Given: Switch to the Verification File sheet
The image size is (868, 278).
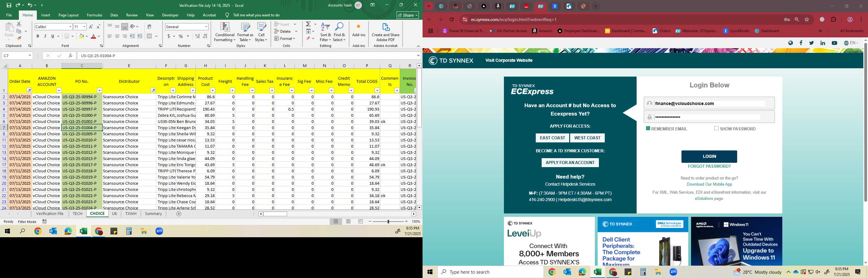Looking at the screenshot, I should point(50,214).
